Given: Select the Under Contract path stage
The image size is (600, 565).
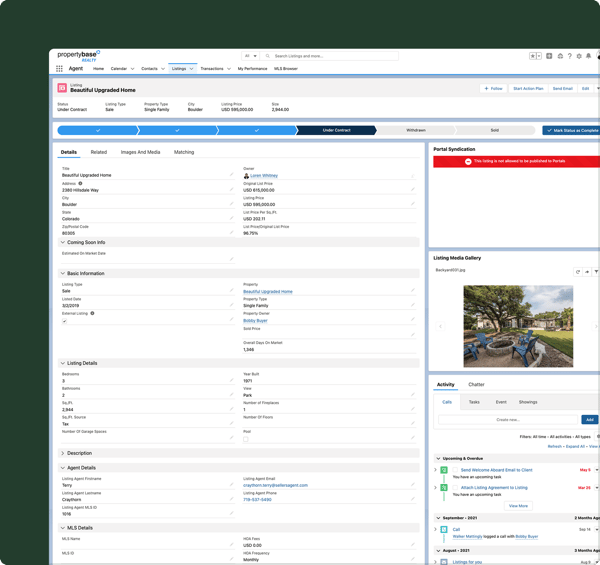Looking at the screenshot, I should pos(336,130).
